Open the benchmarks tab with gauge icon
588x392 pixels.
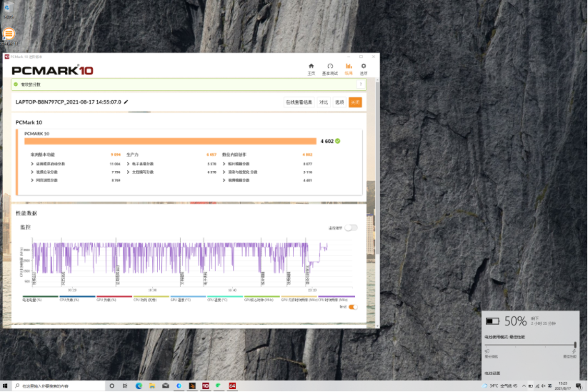tap(330, 69)
